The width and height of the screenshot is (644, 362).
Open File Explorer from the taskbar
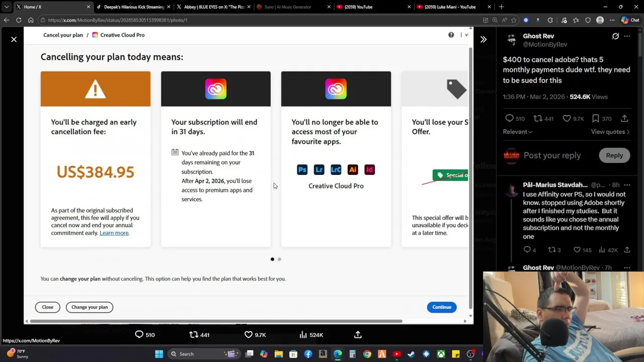point(278,354)
